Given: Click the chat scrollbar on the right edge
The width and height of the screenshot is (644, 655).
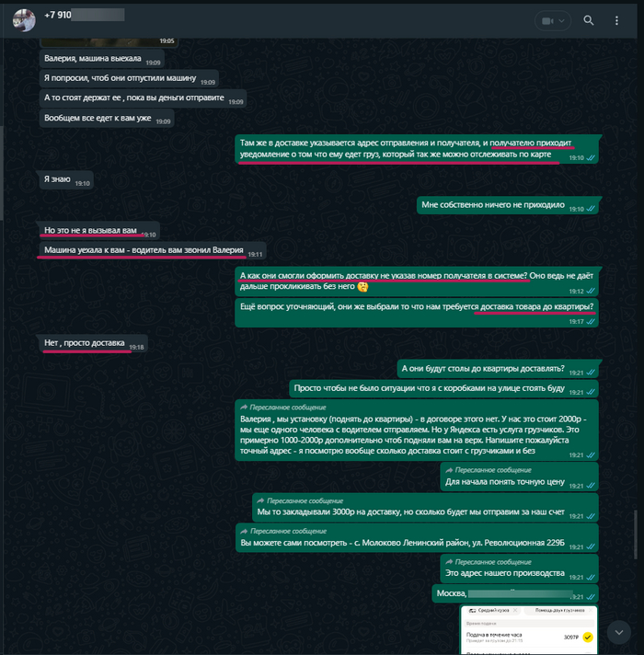Looking at the screenshot, I should [636, 534].
